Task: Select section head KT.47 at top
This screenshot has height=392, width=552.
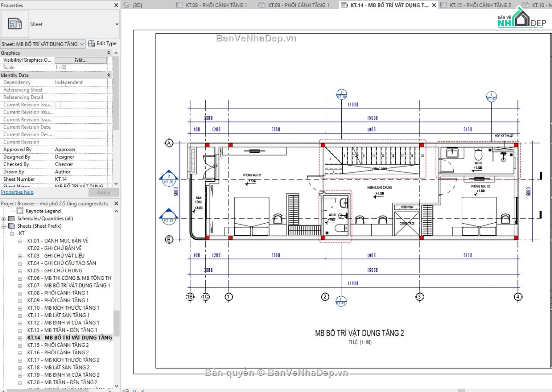Action: click(492, 96)
